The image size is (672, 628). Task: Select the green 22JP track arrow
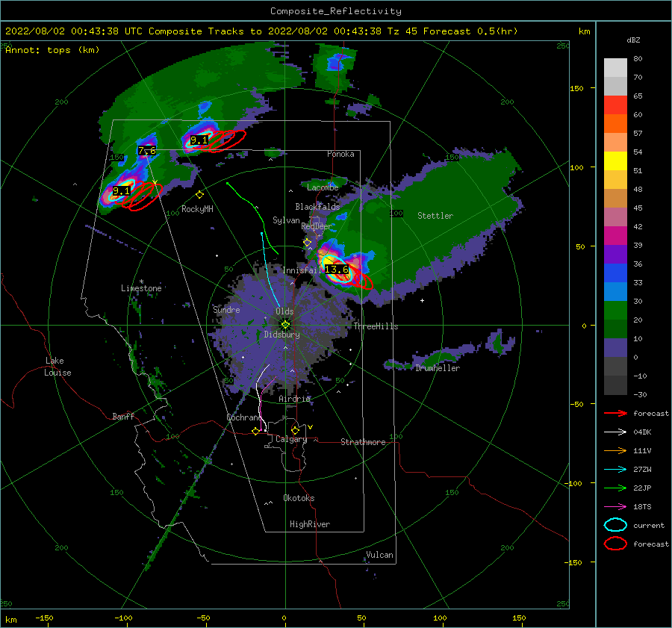[615, 488]
